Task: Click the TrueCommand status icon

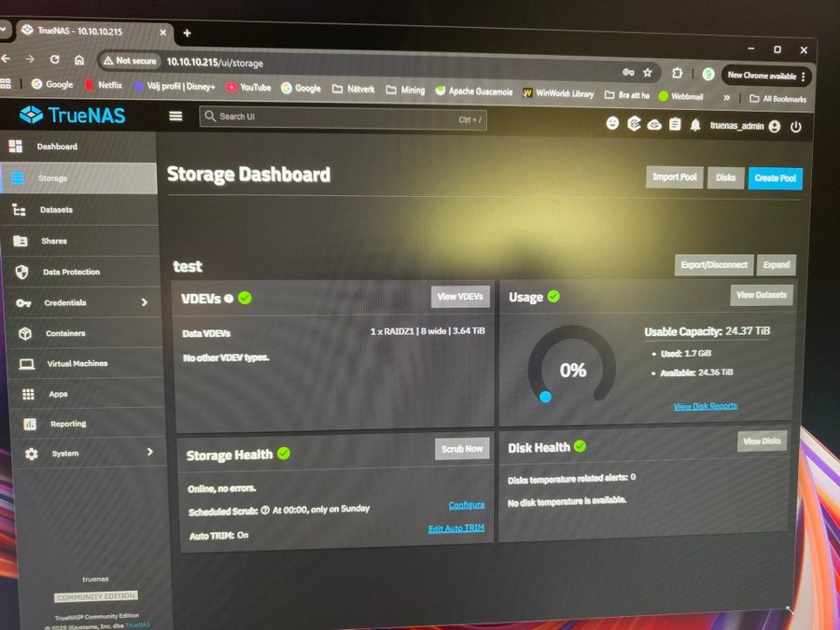Action: pyautogui.click(x=634, y=123)
